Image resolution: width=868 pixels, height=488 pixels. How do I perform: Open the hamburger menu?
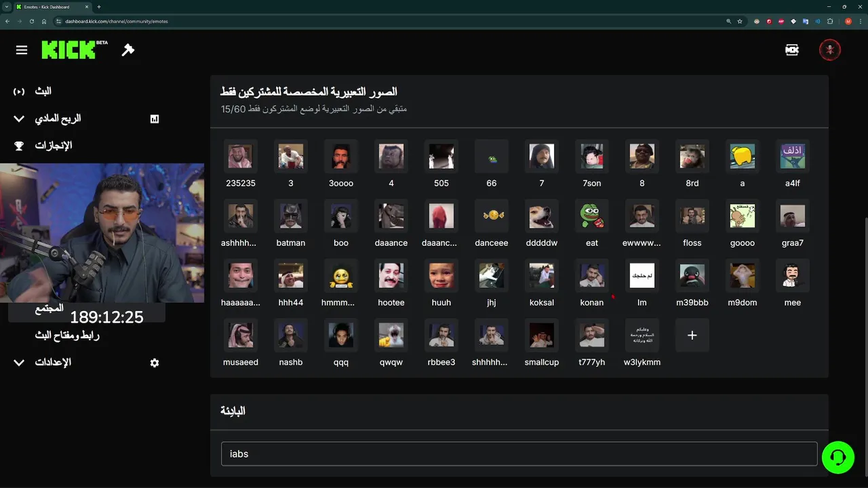(22, 50)
